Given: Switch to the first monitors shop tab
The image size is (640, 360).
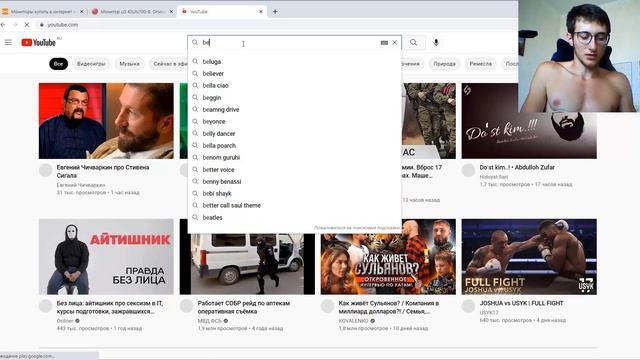Looking at the screenshot, I should [43, 12].
